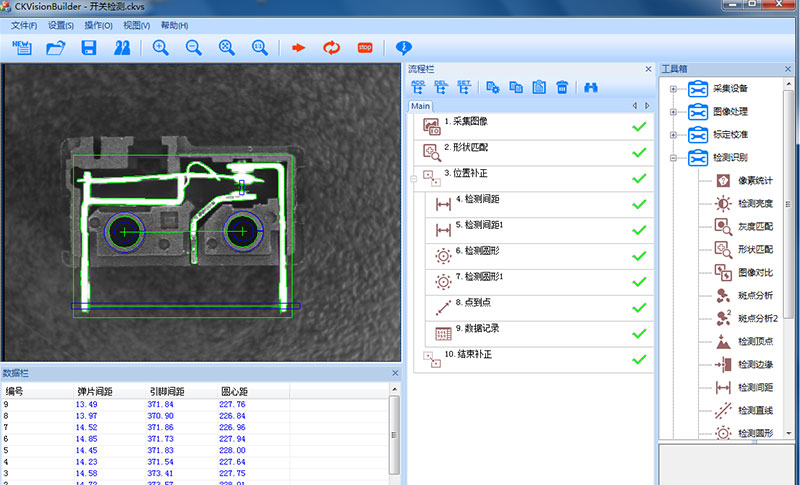Collapse the 3. 位置补正 flow group

413,178
